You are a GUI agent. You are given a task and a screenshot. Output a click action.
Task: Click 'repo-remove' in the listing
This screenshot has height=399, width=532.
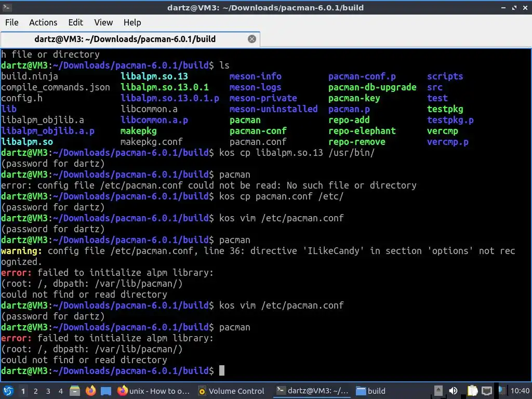click(356, 142)
